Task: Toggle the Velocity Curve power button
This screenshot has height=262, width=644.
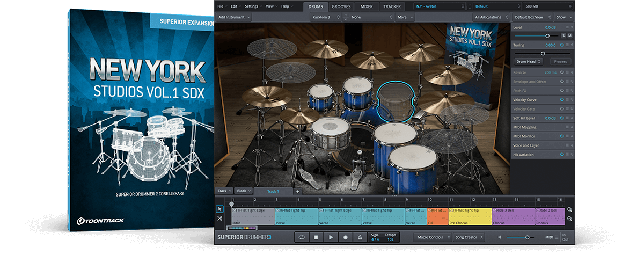Action: [x=562, y=100]
